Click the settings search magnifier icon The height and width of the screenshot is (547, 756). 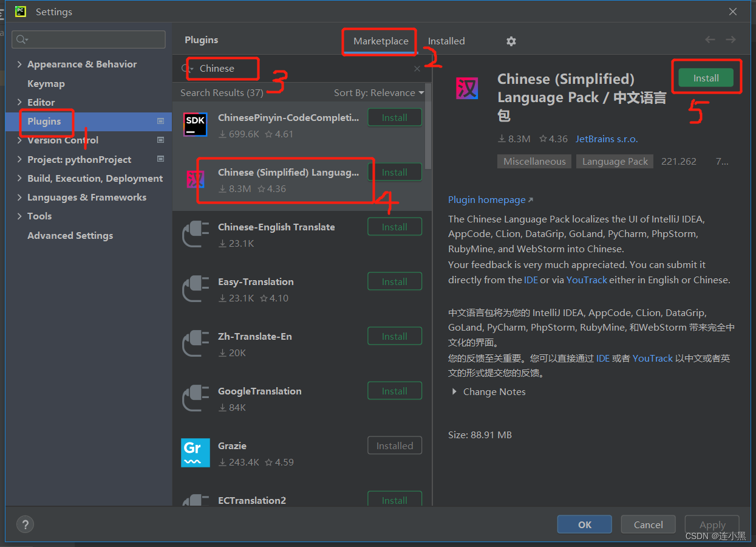22,40
